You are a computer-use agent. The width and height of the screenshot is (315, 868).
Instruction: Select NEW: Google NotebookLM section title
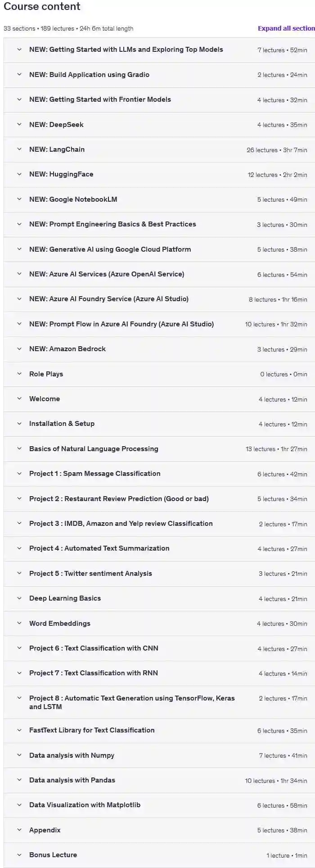(73, 199)
